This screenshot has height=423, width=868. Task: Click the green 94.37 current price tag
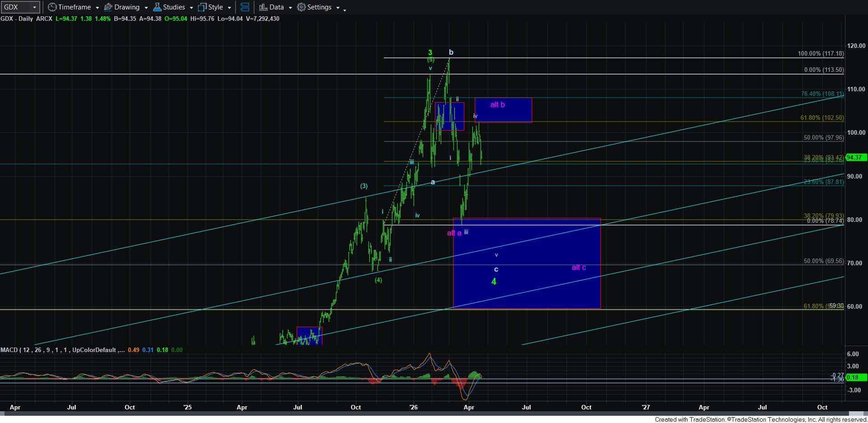855,157
